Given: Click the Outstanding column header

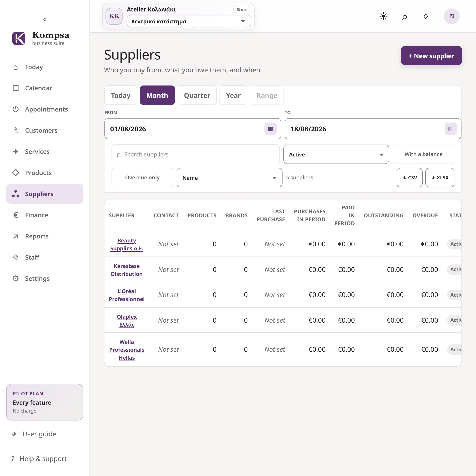Looking at the screenshot, I should (383, 215).
